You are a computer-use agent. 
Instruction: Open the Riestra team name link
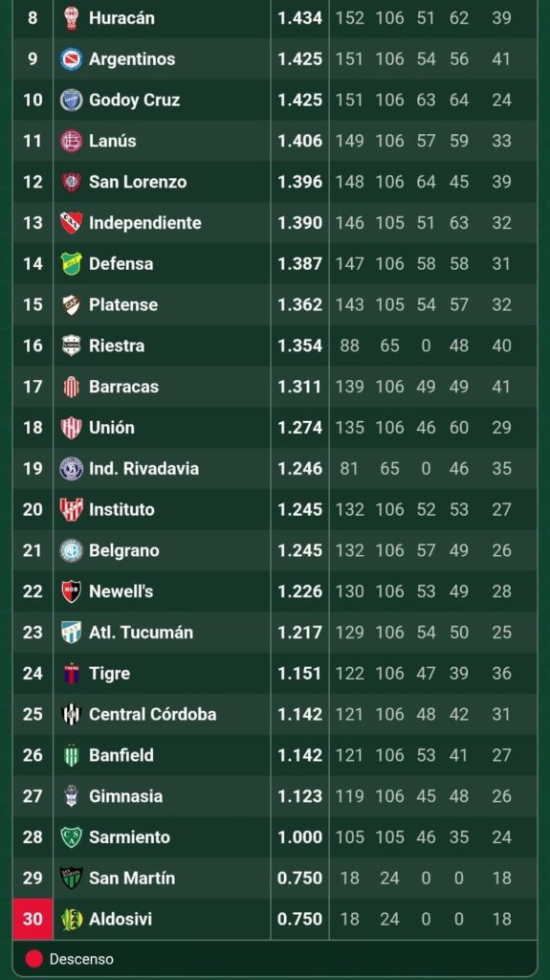click(117, 345)
